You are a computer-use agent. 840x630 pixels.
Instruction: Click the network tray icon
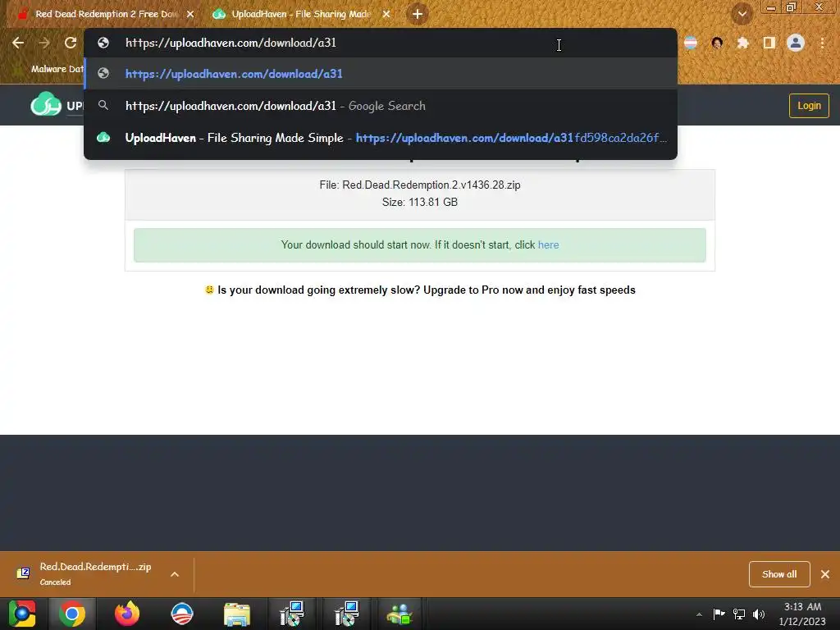(x=739, y=614)
